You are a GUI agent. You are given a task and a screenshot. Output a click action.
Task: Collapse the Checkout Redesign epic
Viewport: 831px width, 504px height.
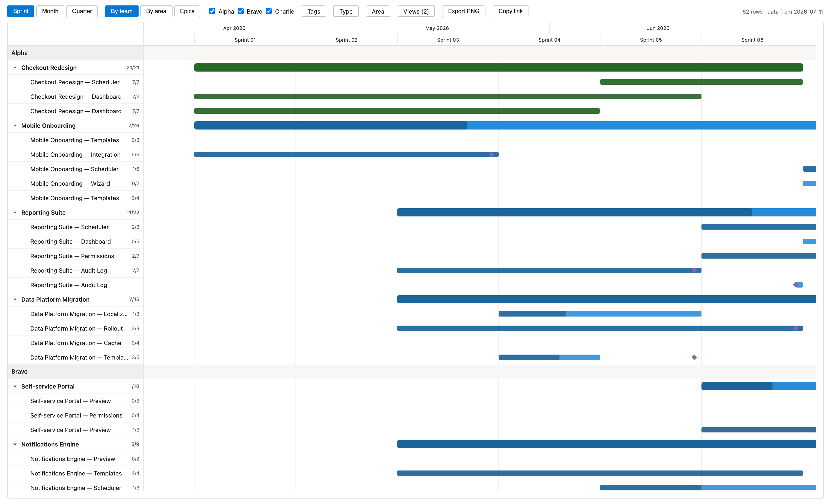pyautogui.click(x=15, y=67)
